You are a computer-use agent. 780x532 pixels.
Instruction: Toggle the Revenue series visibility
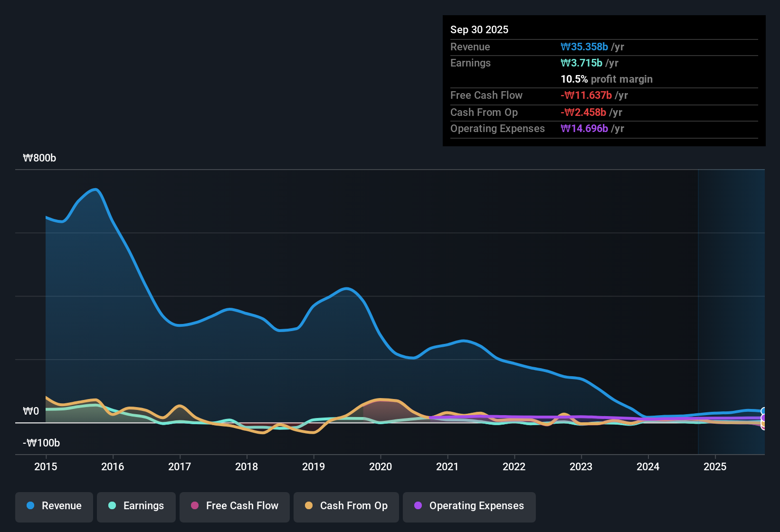click(x=54, y=506)
